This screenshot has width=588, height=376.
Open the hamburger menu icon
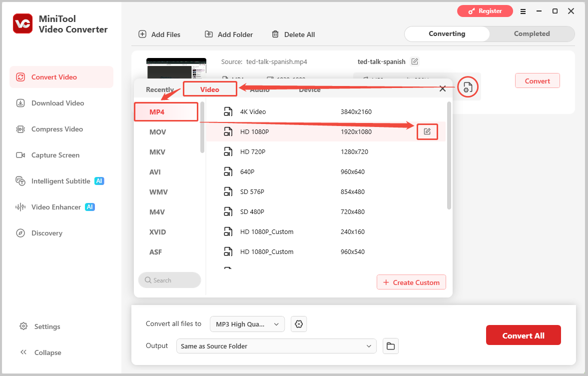pos(523,11)
